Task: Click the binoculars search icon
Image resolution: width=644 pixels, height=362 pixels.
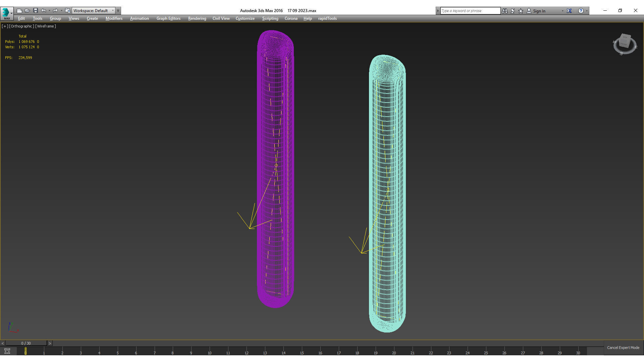Action: coord(505,11)
